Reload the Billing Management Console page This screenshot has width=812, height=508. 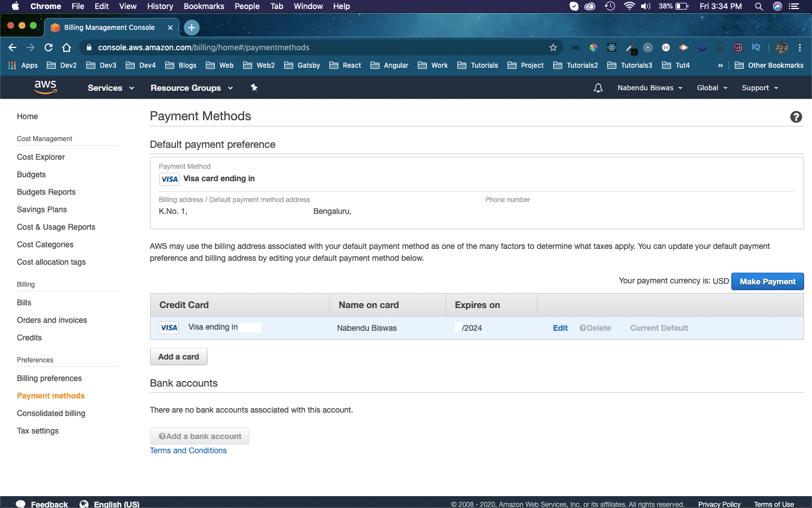48,47
